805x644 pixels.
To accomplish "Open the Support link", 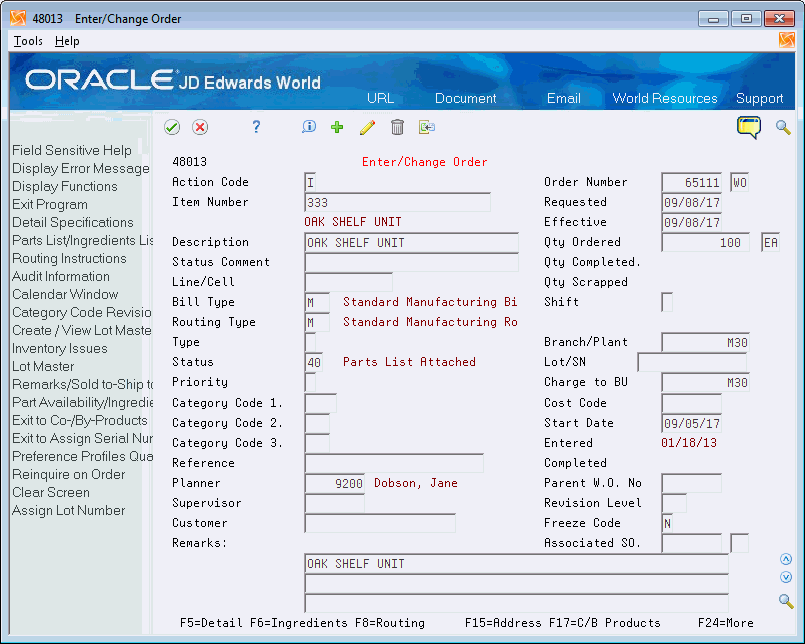I will pyautogui.click(x=760, y=99).
